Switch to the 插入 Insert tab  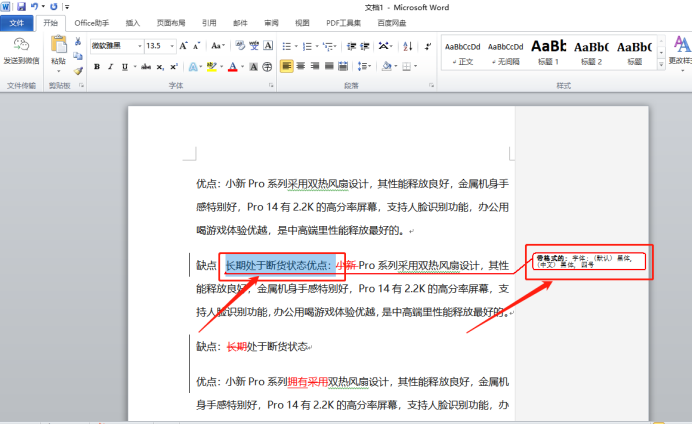[x=132, y=23]
